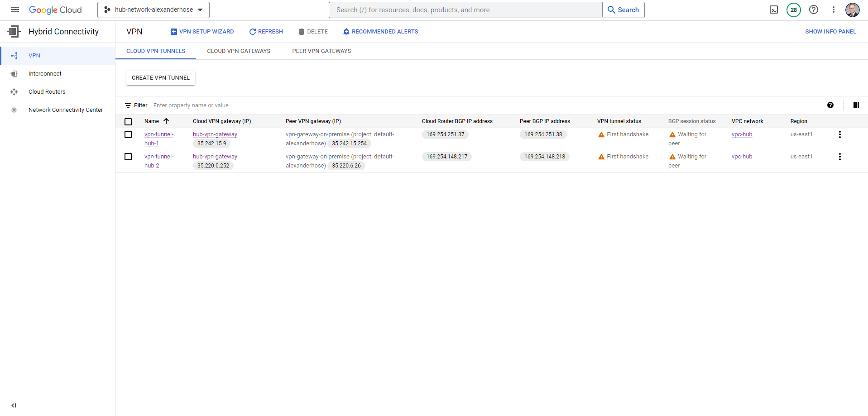This screenshot has height=416, width=868.
Task: Click the Create VPN Tunnel button
Action: (160, 77)
